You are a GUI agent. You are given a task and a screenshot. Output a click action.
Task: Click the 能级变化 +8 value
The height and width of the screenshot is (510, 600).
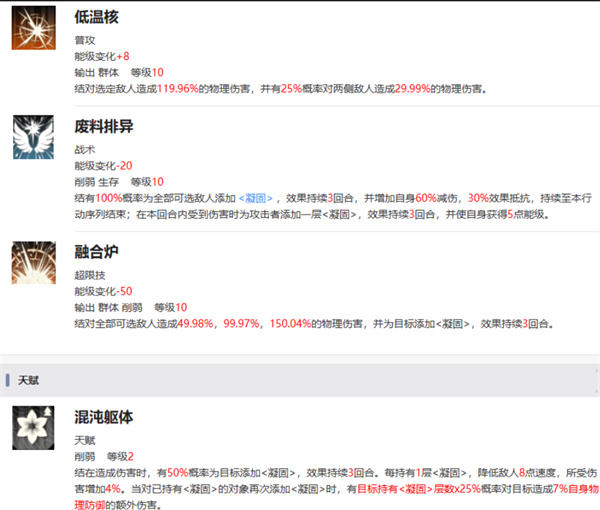tap(123, 56)
